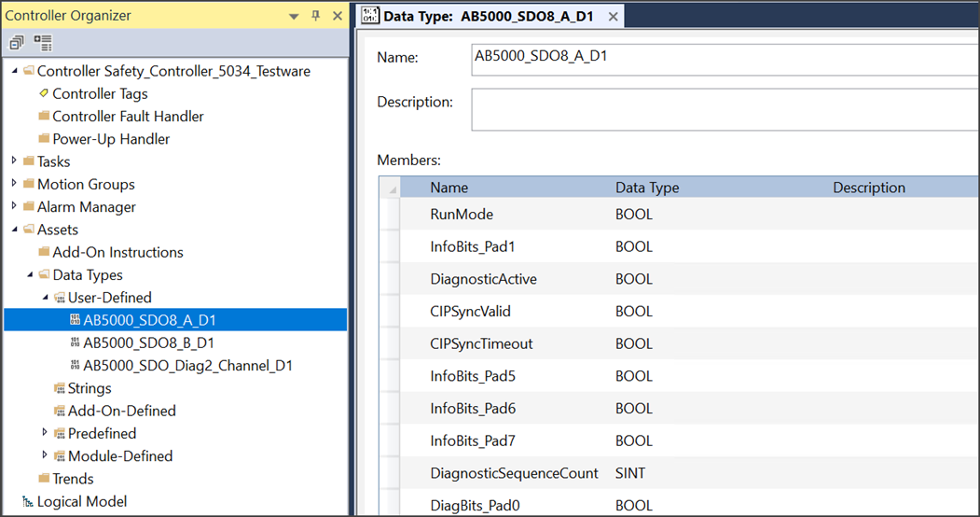The height and width of the screenshot is (517, 980).
Task: Pin the Controller Organizer panel
Action: 315,16
